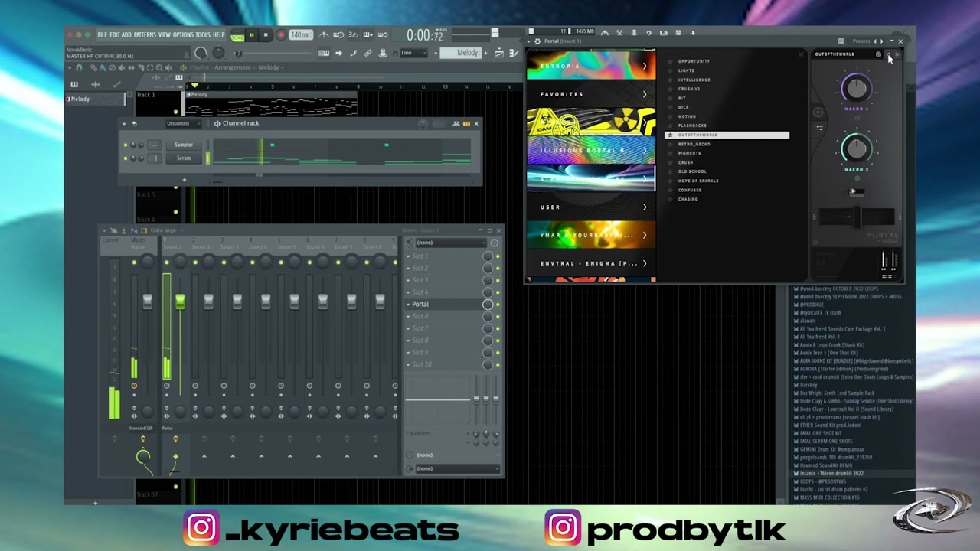Pause playback in the transport
This screenshot has height=551, width=980.
tap(251, 35)
